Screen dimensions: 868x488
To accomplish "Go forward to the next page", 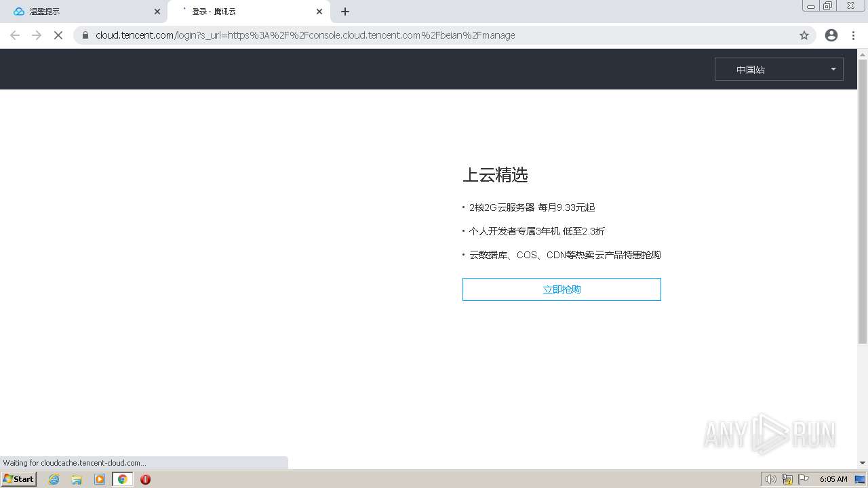I will point(37,35).
